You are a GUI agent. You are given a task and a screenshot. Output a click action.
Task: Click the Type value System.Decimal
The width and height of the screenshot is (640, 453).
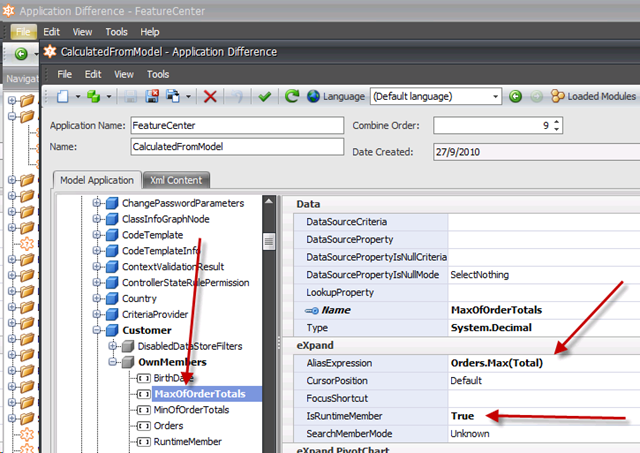491,328
